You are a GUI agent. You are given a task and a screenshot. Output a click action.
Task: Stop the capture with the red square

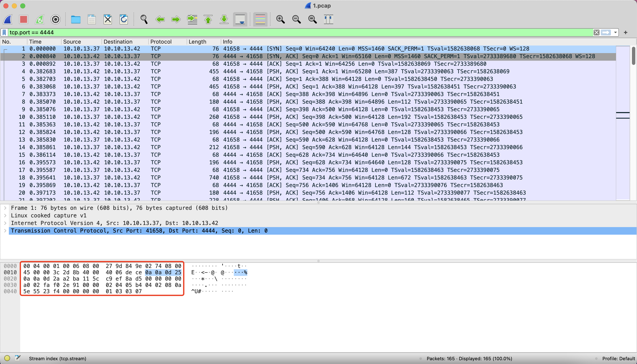coord(24,19)
